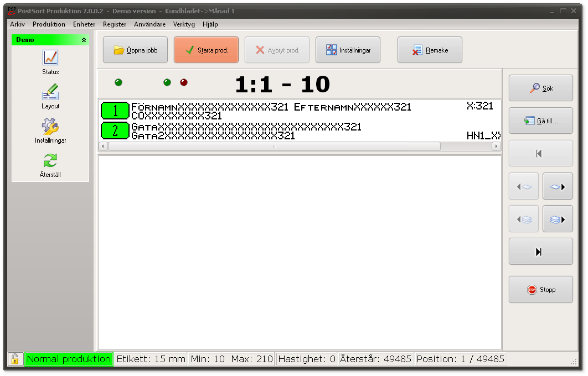This screenshot has width=588, height=376.
Task: Click the Remake button
Action: 430,50
